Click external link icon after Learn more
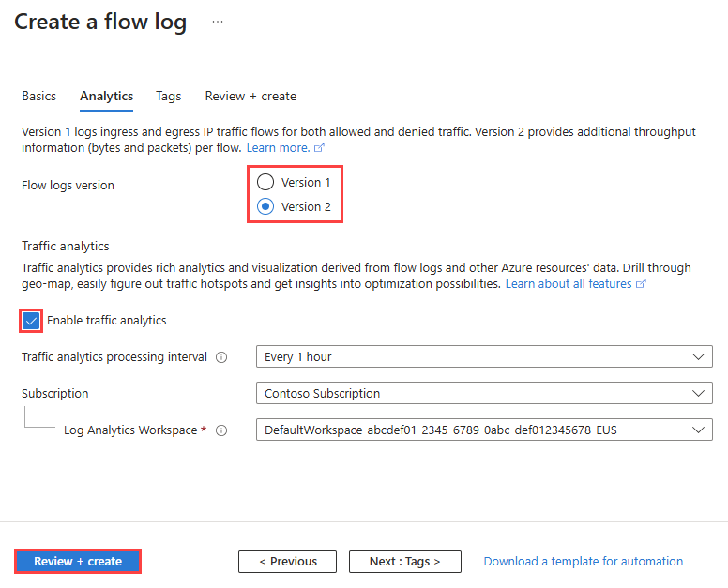Image resolution: width=728 pixels, height=588 pixels. (x=320, y=148)
